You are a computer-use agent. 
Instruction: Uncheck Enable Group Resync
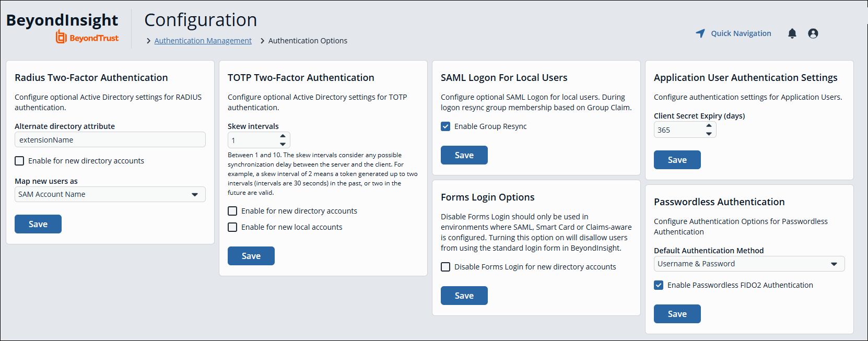coord(445,126)
